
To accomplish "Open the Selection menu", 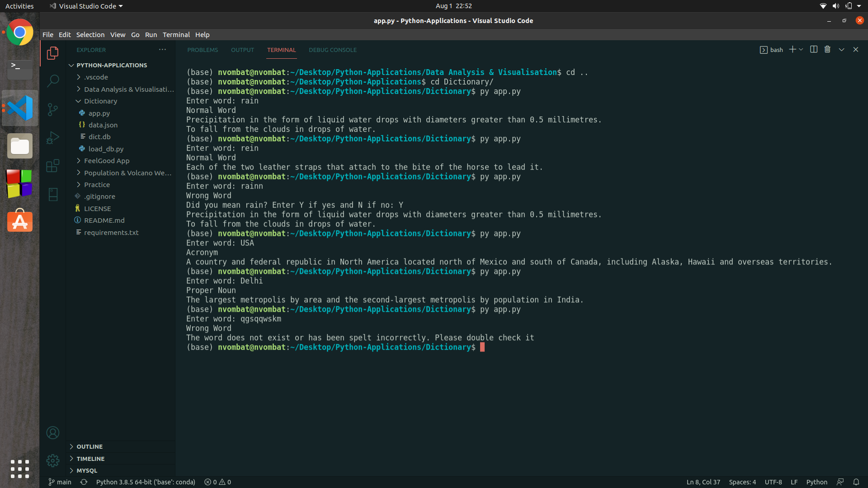I will 90,35.
